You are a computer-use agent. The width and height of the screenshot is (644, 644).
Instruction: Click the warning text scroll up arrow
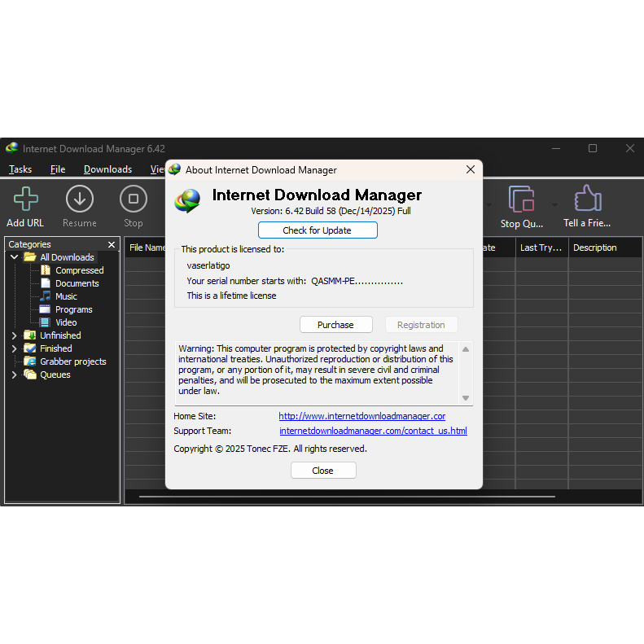(x=466, y=349)
